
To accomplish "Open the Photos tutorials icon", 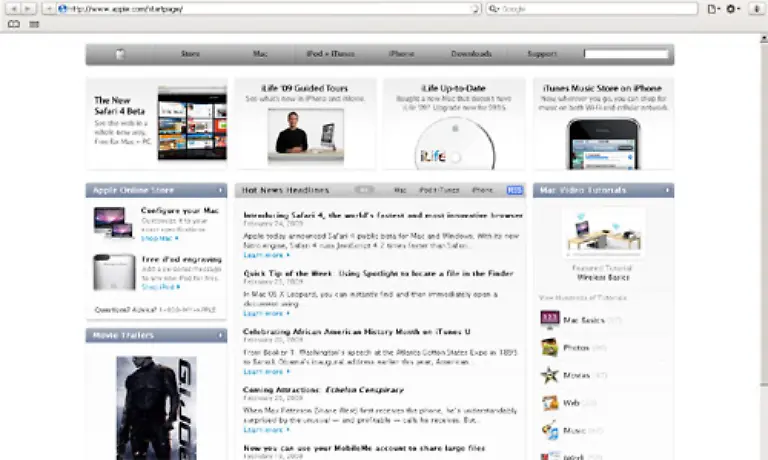I will [x=550, y=348].
